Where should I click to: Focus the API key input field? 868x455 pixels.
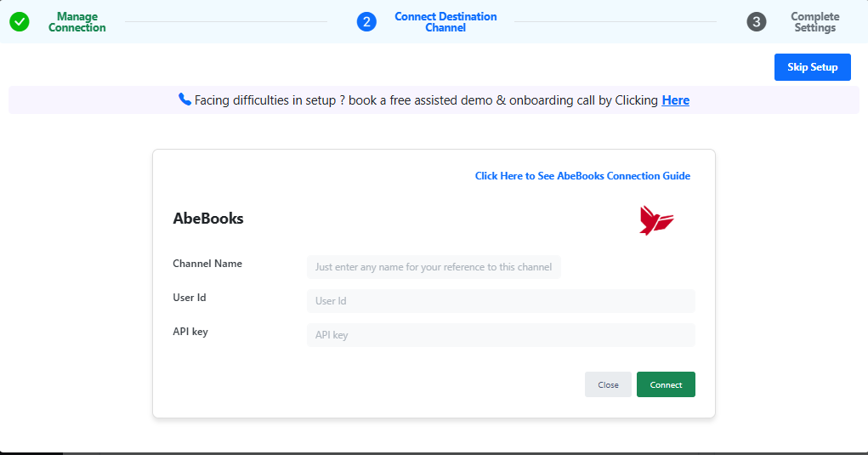pyautogui.click(x=501, y=335)
